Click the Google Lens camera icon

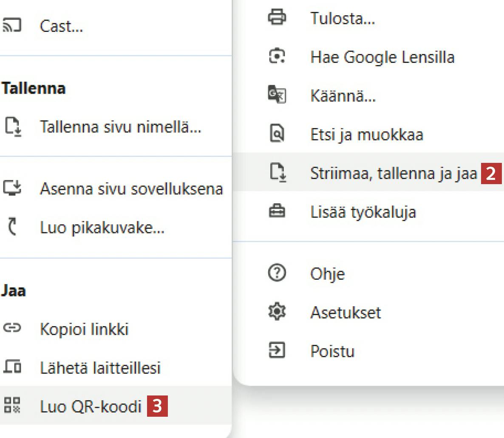click(x=277, y=57)
